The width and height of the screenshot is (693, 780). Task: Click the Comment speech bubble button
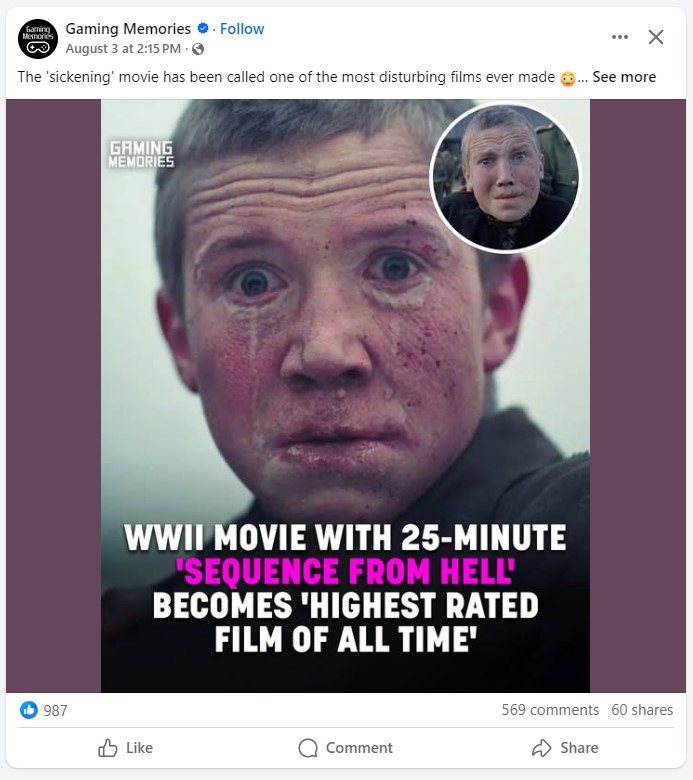[x=345, y=748]
